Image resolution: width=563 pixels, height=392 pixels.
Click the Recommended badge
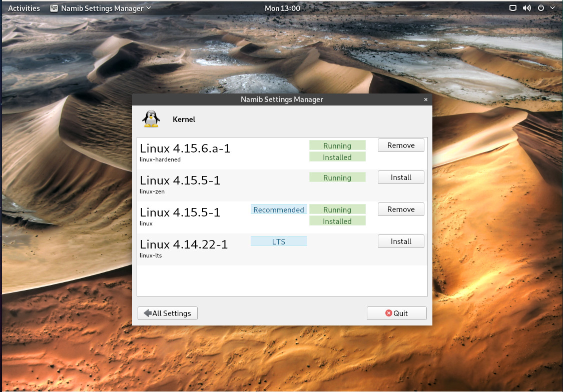pos(279,209)
